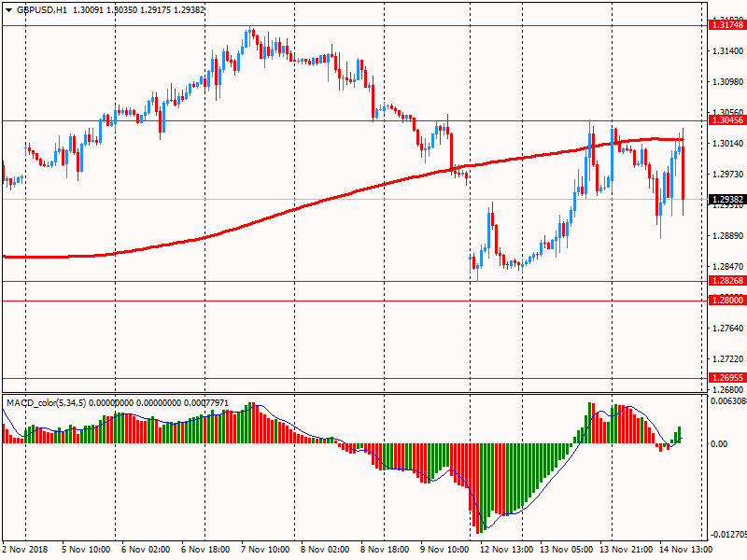The image size is (747, 560).
Task: Click the last red candle on the right
Action: click(684, 173)
